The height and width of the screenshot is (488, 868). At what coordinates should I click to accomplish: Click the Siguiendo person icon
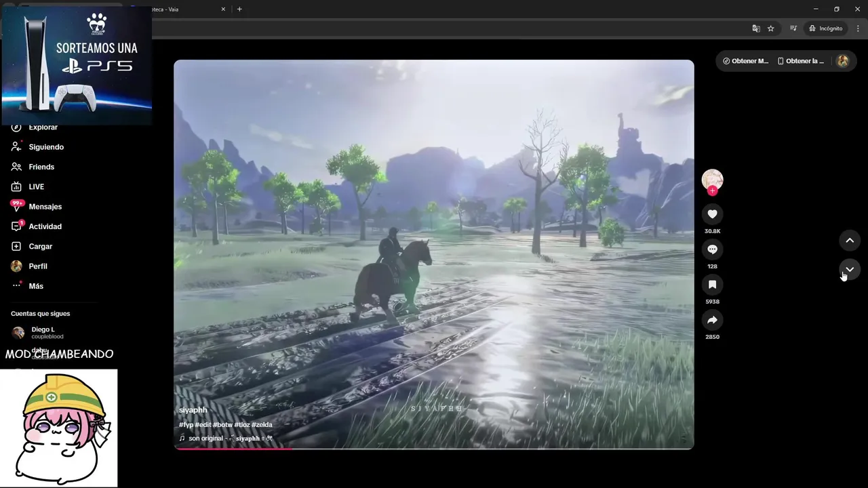tap(16, 147)
